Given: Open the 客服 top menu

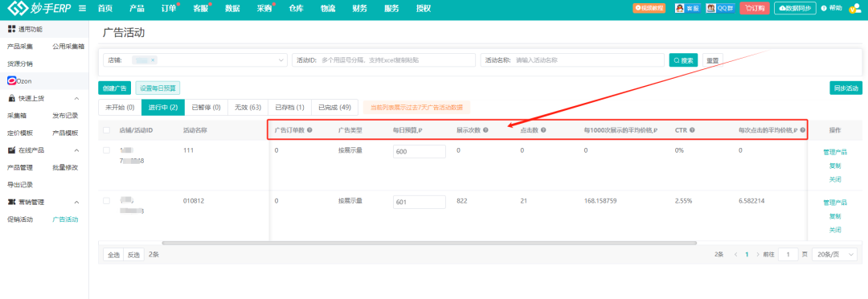Looking at the screenshot, I should 201,8.
